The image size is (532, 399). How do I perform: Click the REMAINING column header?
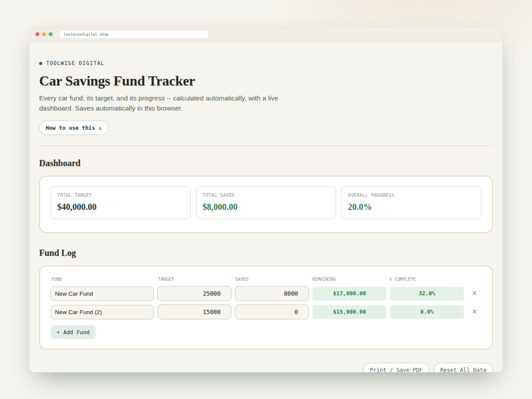[x=324, y=279]
